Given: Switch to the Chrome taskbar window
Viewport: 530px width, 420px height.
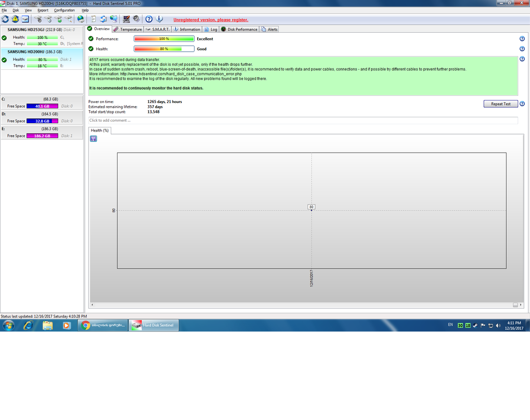Looking at the screenshot, I should point(103,325).
